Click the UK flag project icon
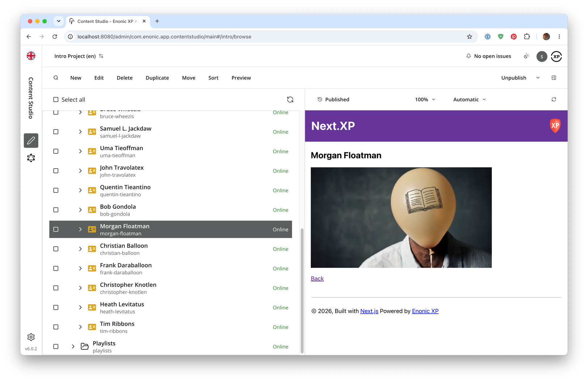Viewport: 588px width, 382px height. [x=31, y=56]
